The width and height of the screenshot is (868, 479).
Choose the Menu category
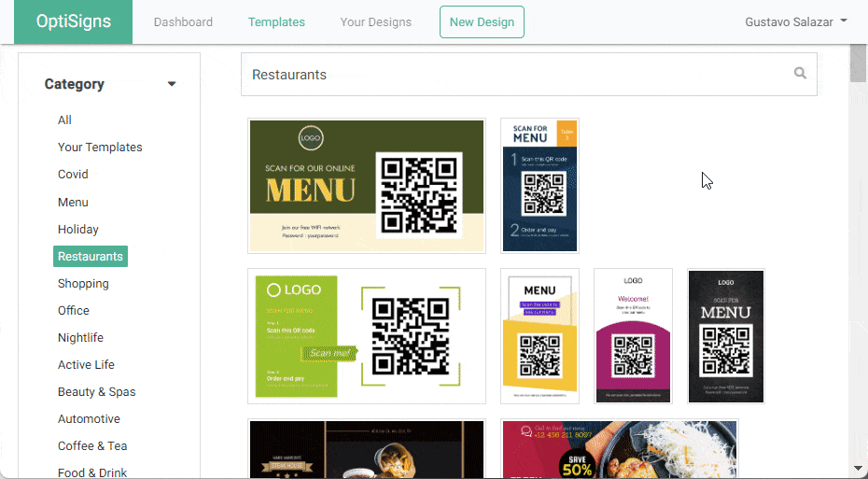click(x=73, y=202)
